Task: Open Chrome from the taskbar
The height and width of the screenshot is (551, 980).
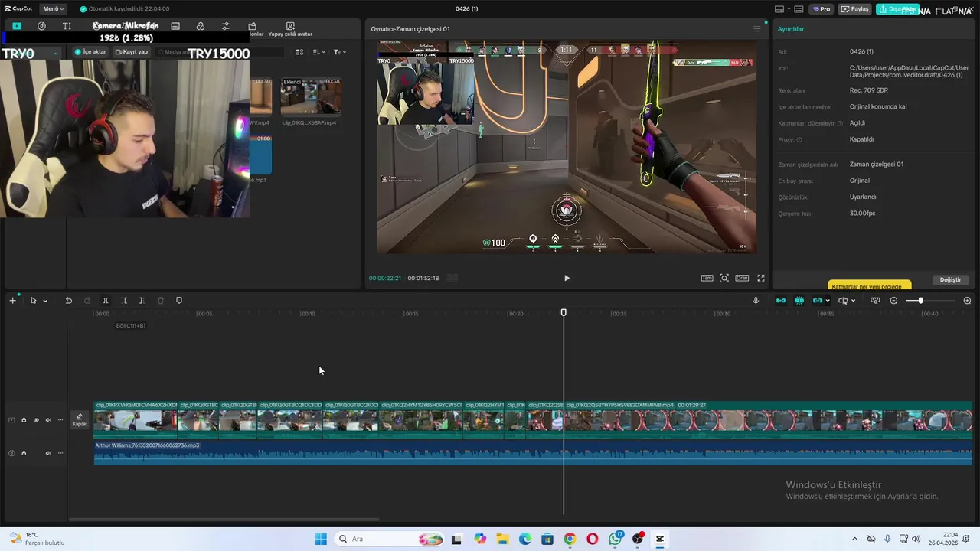Action: point(570,539)
